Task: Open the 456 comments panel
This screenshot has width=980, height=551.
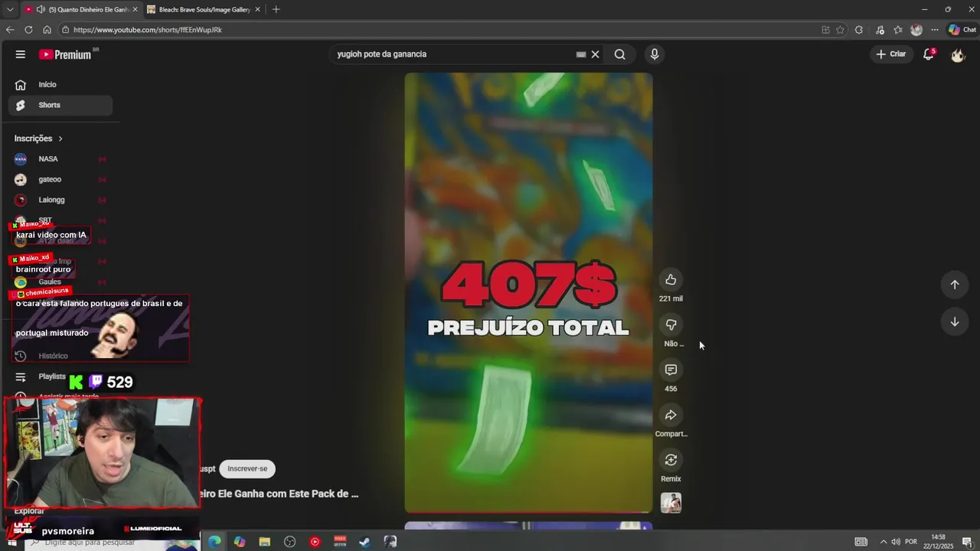Action: tap(671, 370)
